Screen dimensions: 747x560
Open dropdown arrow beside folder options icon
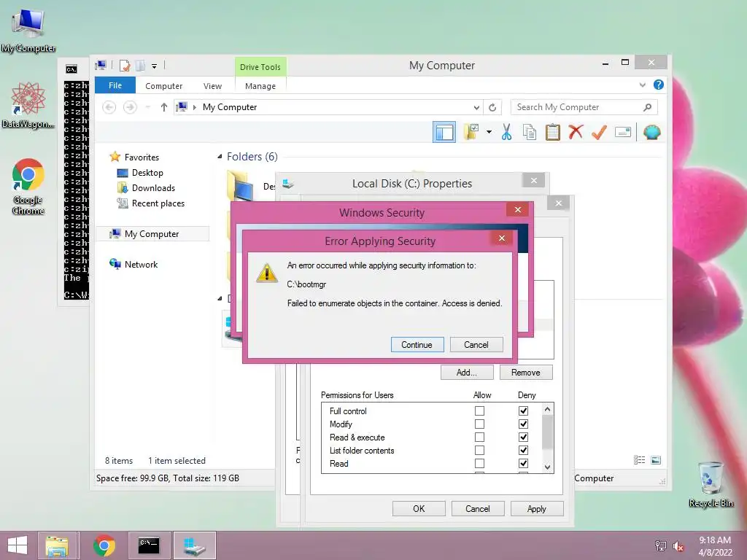pos(489,132)
